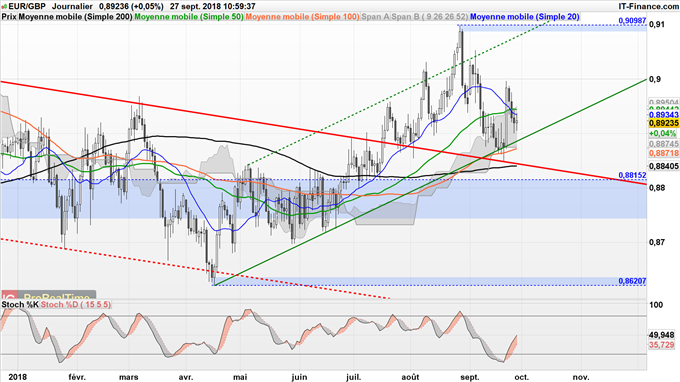Click the 0,88 price axis tick
680x382 pixels.
point(657,187)
